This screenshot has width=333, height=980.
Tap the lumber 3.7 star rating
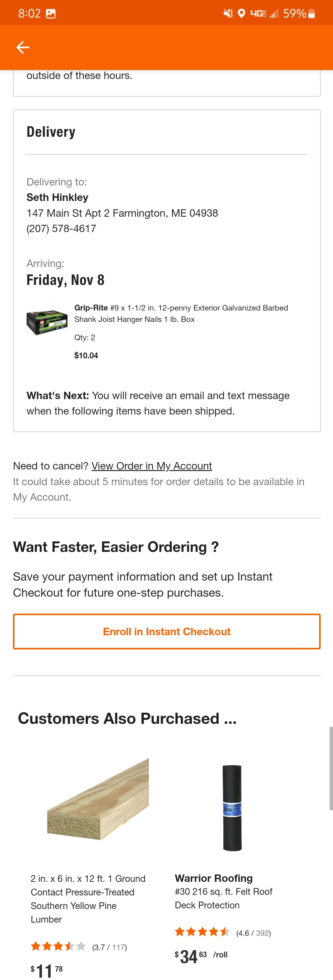79,947
